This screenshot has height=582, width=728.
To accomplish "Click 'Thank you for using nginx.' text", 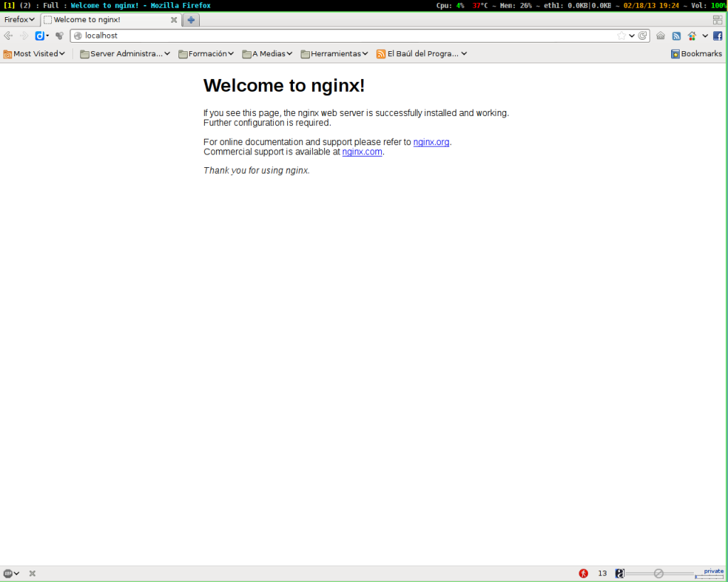I will [256, 171].
